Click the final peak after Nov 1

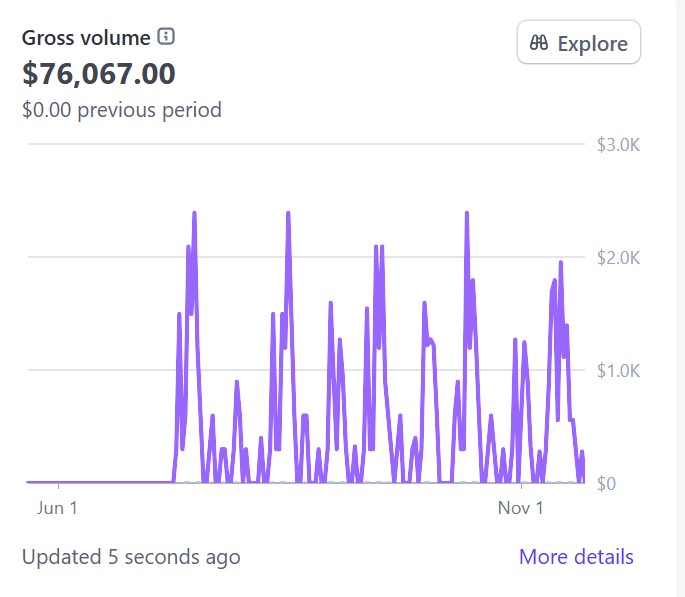(x=561, y=263)
